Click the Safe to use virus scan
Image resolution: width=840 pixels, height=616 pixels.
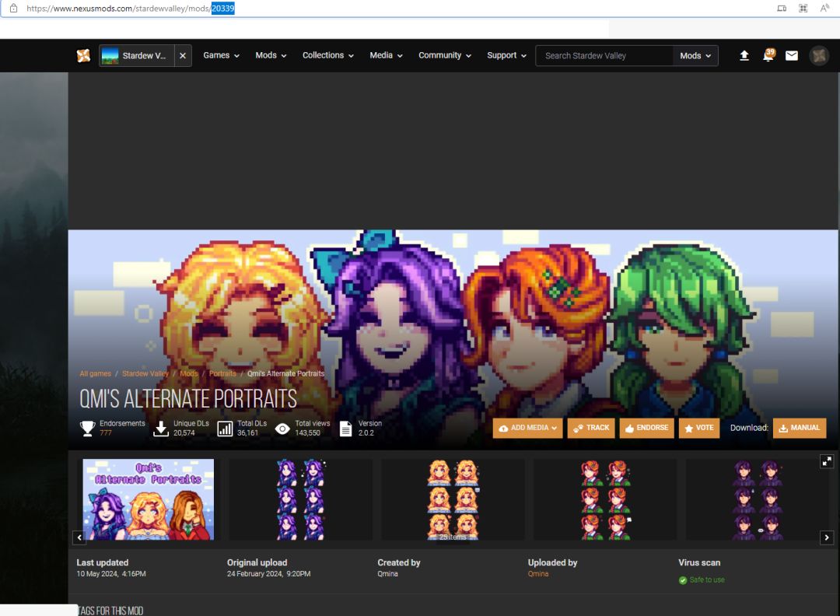tap(706, 579)
